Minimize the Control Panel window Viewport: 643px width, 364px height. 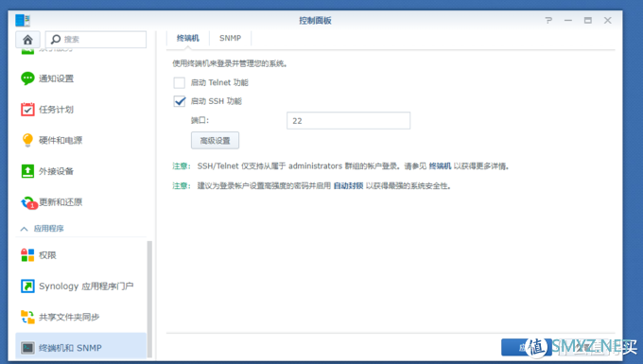pos(568,20)
